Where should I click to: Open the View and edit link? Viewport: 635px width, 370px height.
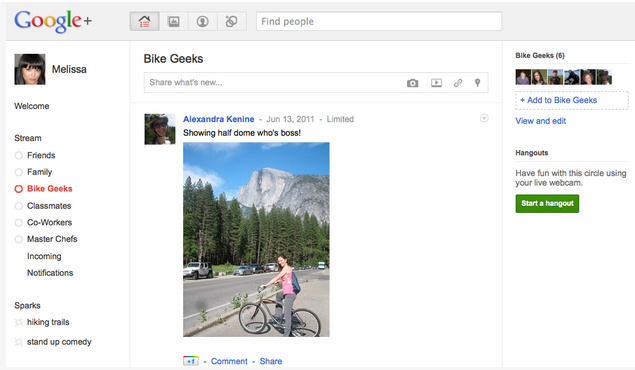point(541,121)
